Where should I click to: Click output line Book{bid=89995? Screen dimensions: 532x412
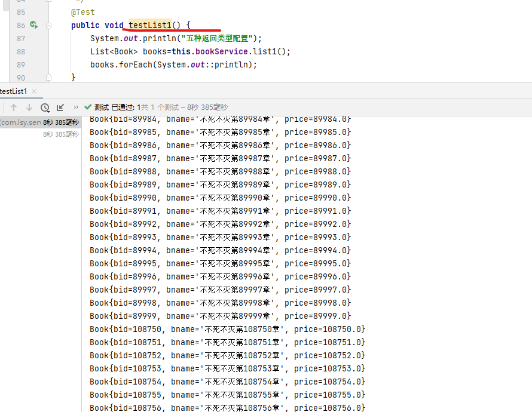point(220,263)
